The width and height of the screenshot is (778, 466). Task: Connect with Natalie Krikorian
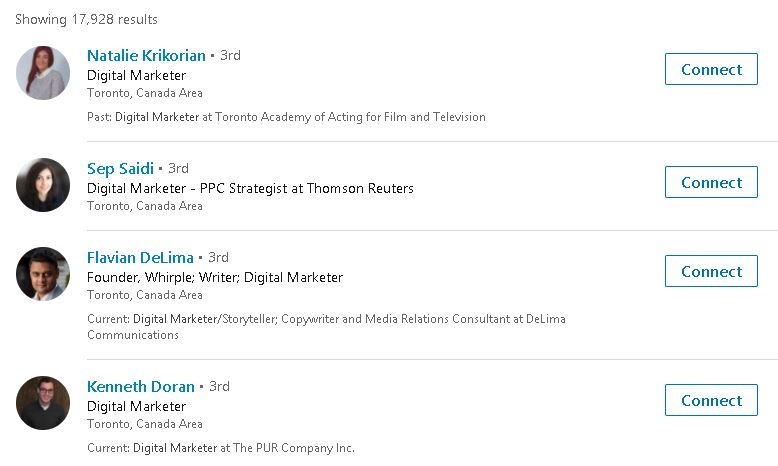711,70
